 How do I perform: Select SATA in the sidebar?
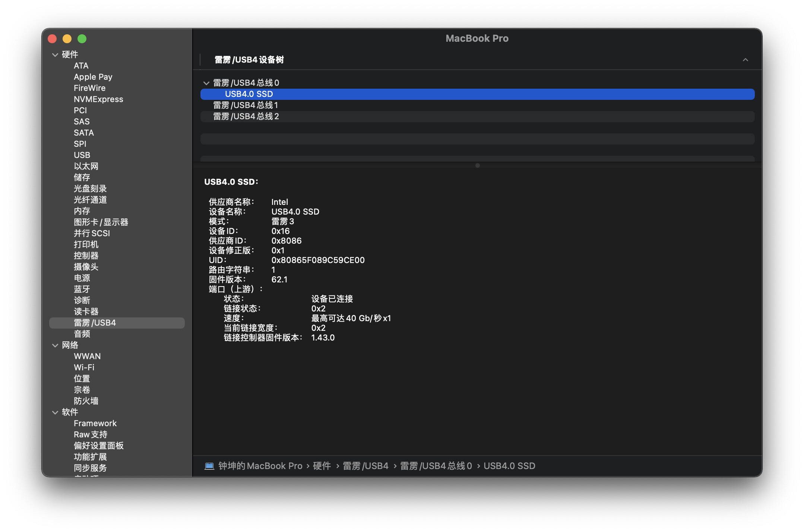click(x=84, y=133)
